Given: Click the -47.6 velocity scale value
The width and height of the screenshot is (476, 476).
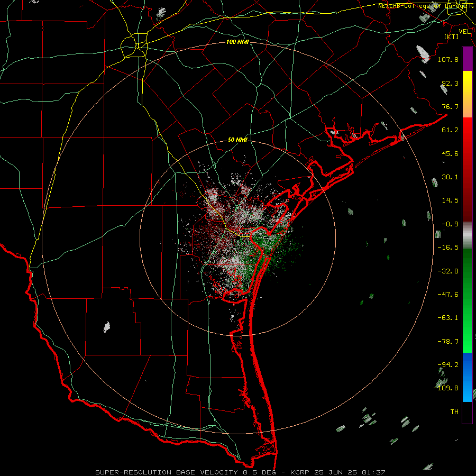Looking at the screenshot, I should click(x=448, y=295).
